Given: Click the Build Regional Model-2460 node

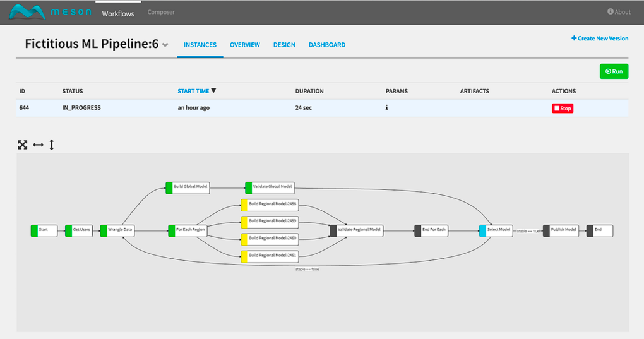Looking at the screenshot, I should tap(270, 239).
